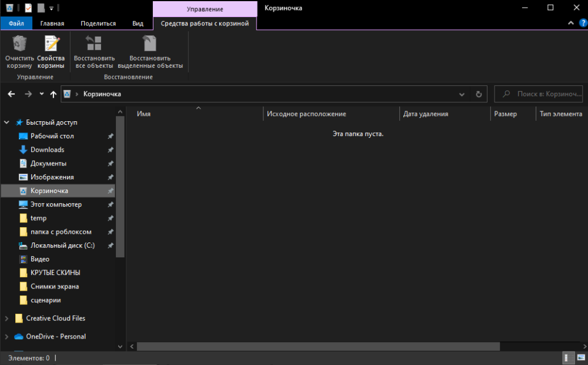Collapse Быстрый доступ tree node
Screen dimensions: 588x365
pyautogui.click(x=6, y=122)
